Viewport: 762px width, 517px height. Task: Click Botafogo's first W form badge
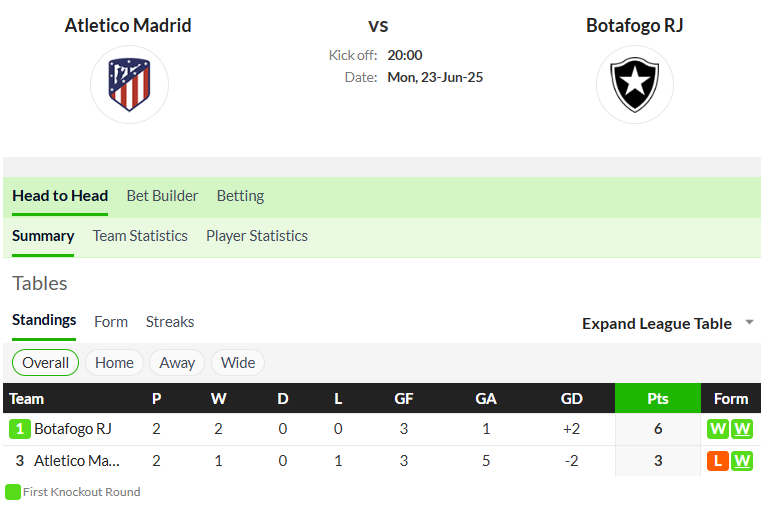coord(717,429)
